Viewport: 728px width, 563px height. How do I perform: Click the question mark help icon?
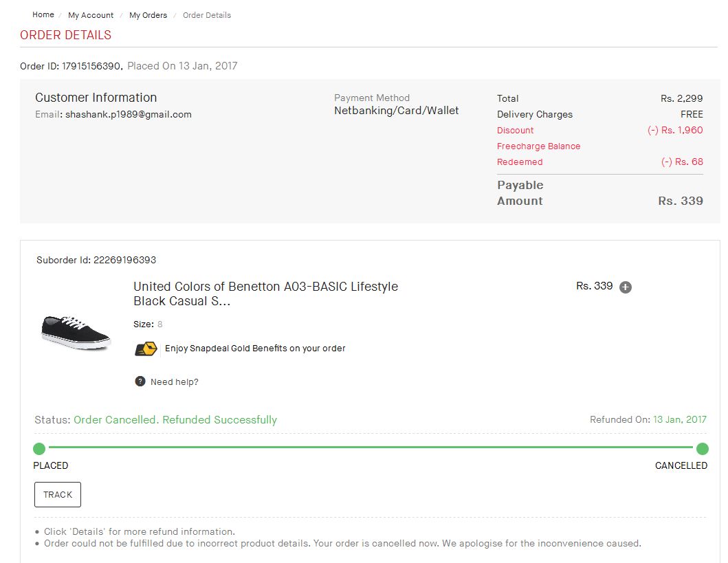(x=140, y=382)
